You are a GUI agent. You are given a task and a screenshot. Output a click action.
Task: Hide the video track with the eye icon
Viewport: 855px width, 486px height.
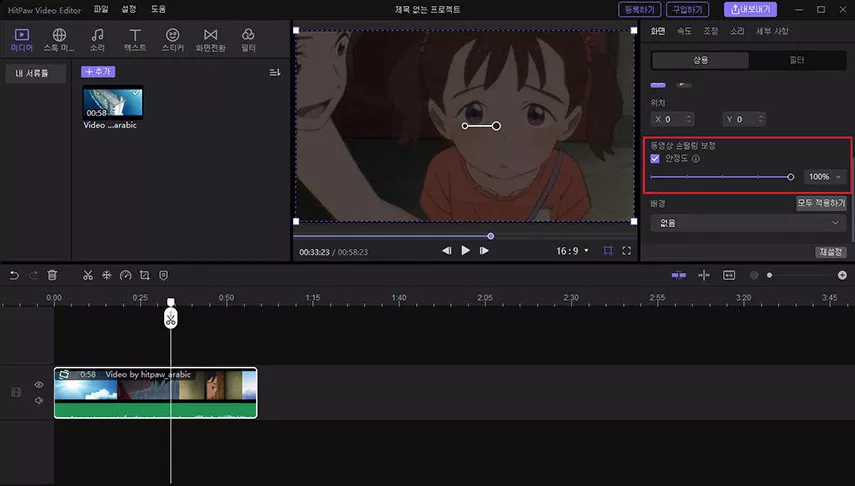39,385
